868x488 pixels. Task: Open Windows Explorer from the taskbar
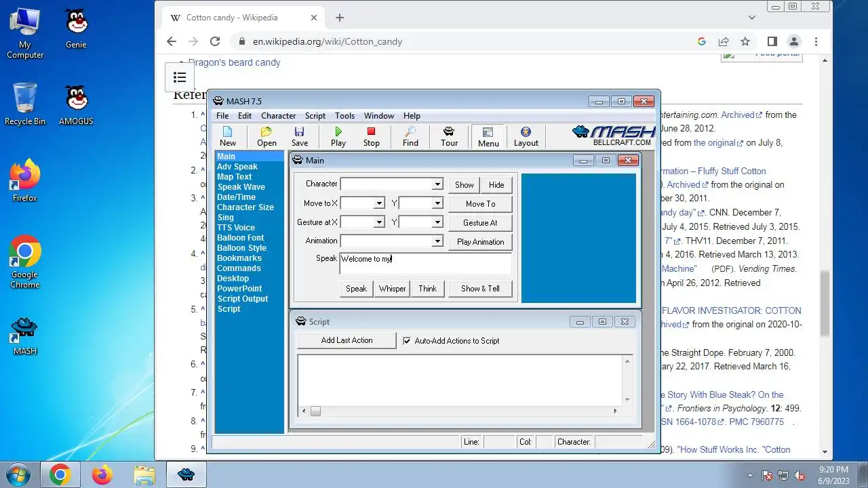(x=144, y=475)
